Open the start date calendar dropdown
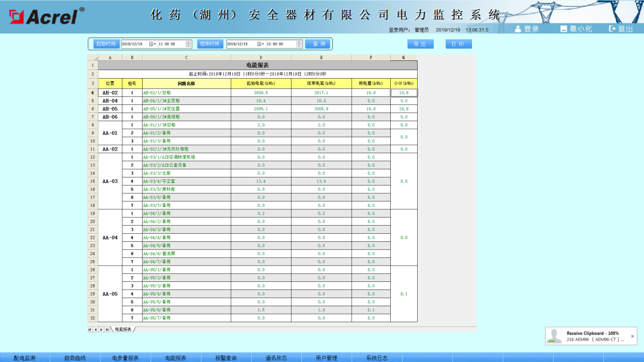 click(152, 44)
